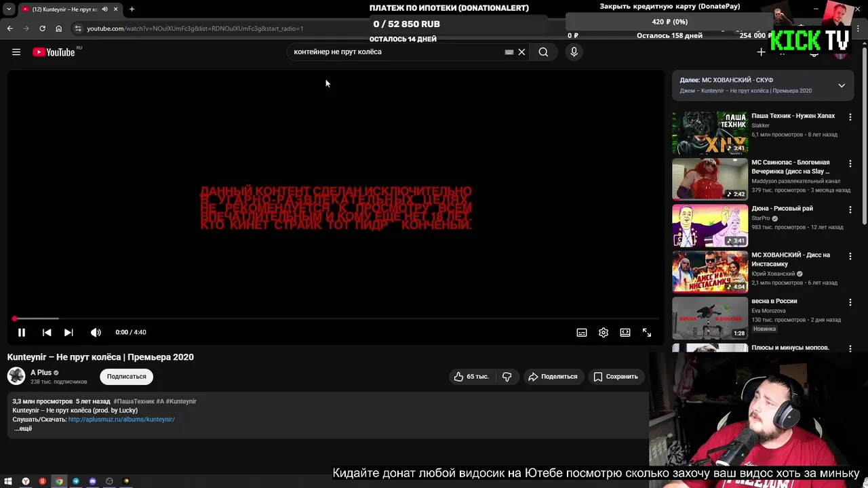Clear the search query with the X
Viewport: 868px width, 488px height.
tap(521, 52)
